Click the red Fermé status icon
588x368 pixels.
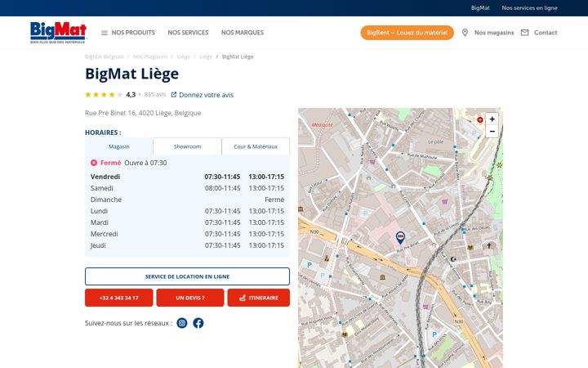[x=94, y=163]
